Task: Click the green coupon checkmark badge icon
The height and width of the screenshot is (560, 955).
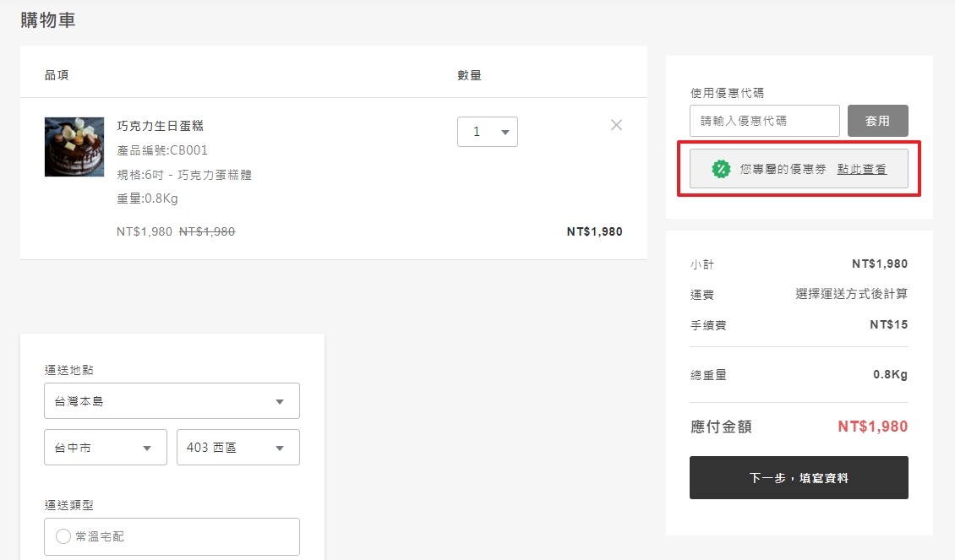Action: [x=722, y=168]
